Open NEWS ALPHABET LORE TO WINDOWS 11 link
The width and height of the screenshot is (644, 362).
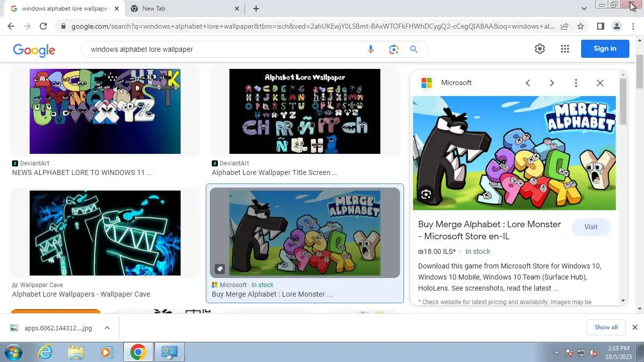82,172
